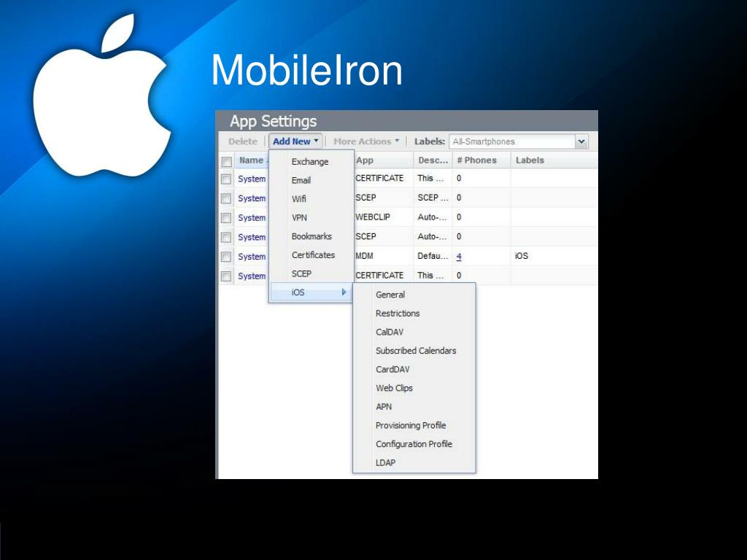
Task: Click the Delete button in App Settings
Action: pyautogui.click(x=242, y=141)
